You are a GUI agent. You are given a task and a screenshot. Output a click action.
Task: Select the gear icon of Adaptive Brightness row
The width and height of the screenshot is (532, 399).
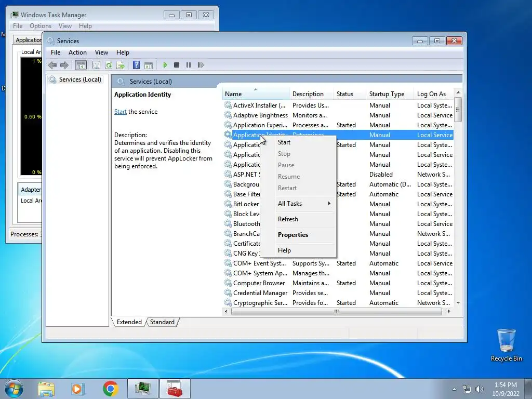(x=228, y=115)
